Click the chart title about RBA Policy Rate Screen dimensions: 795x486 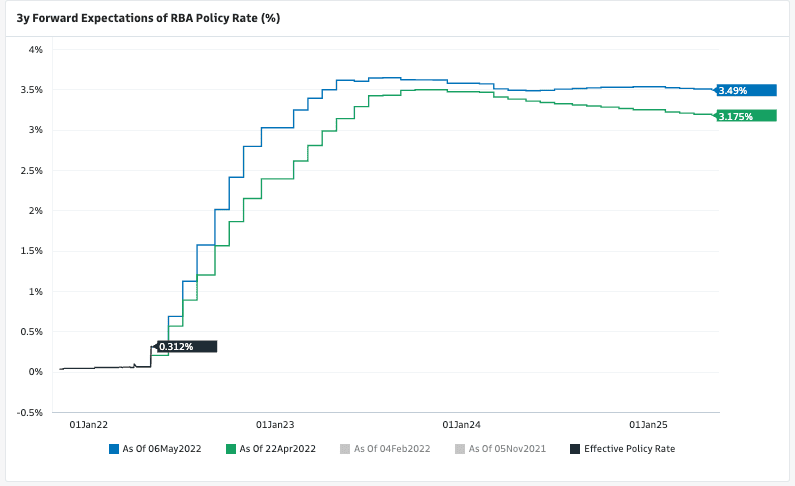[x=148, y=18]
